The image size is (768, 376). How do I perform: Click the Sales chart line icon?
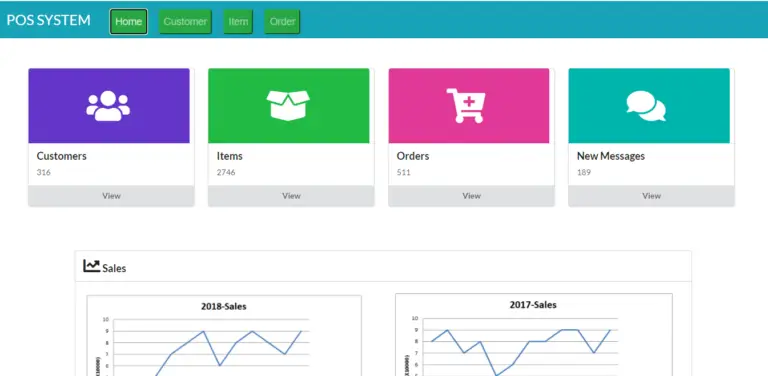pos(92,266)
